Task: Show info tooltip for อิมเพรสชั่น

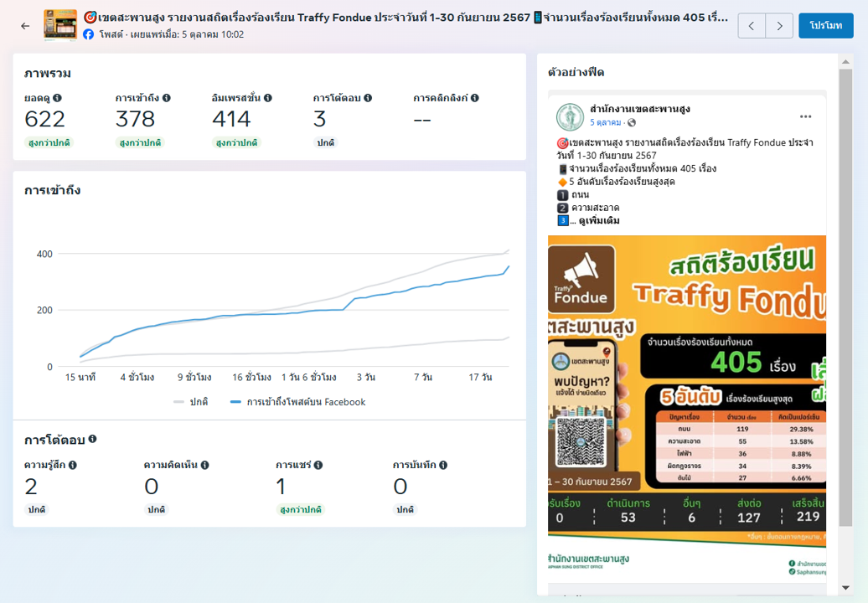Action: pyautogui.click(x=268, y=98)
